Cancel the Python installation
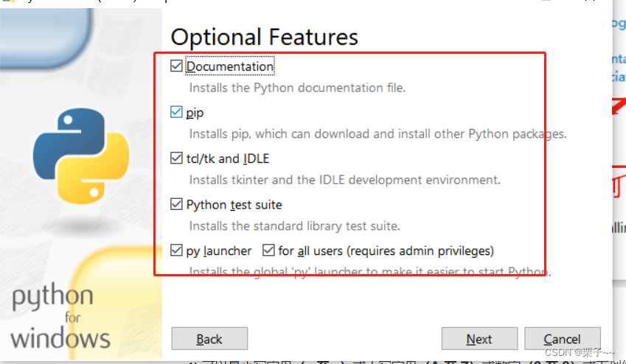626x364 pixels. (x=562, y=339)
